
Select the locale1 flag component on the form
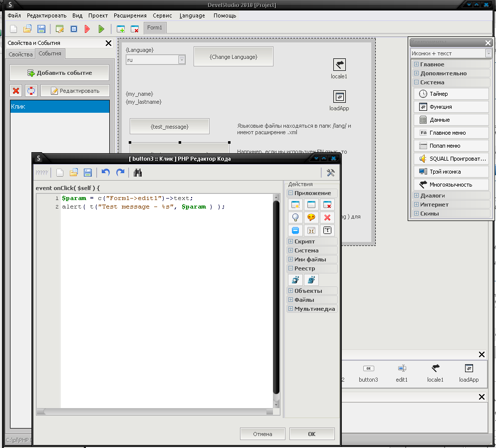tap(339, 65)
